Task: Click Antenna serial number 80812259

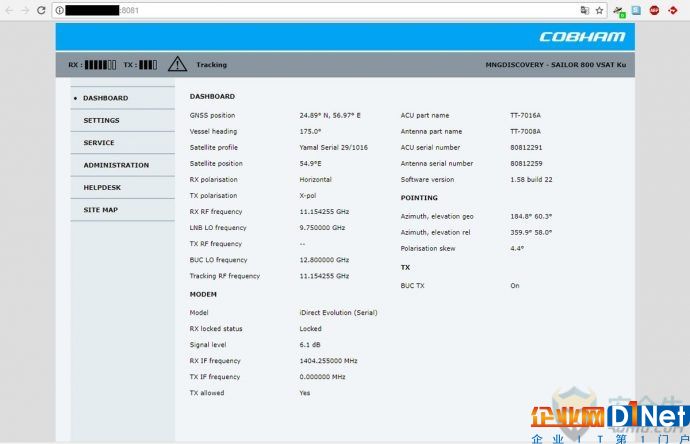Action: [526, 163]
